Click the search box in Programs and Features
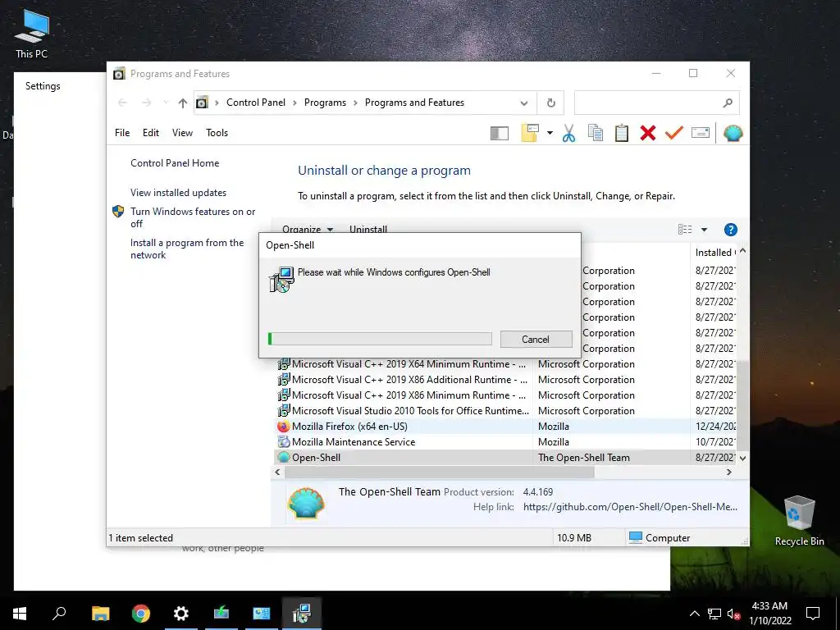The width and height of the screenshot is (840, 630). tap(657, 103)
